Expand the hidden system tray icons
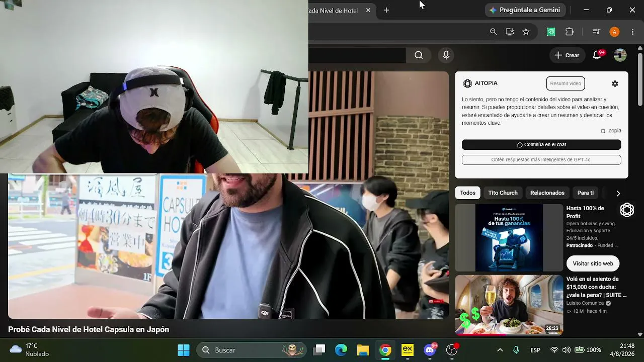The width and height of the screenshot is (644, 362). (x=500, y=350)
